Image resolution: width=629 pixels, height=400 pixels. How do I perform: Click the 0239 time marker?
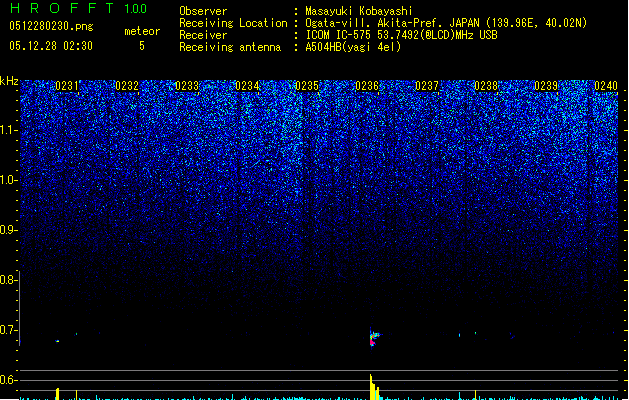(x=546, y=86)
